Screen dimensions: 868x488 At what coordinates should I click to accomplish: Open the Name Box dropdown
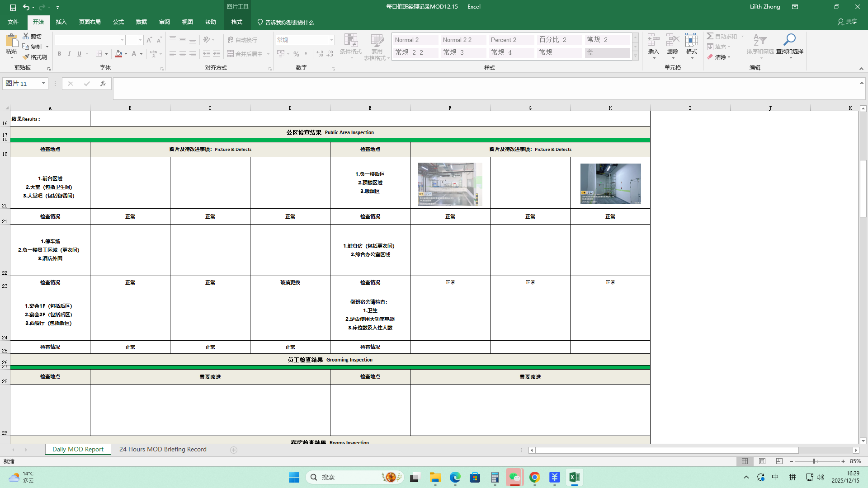[43, 84]
